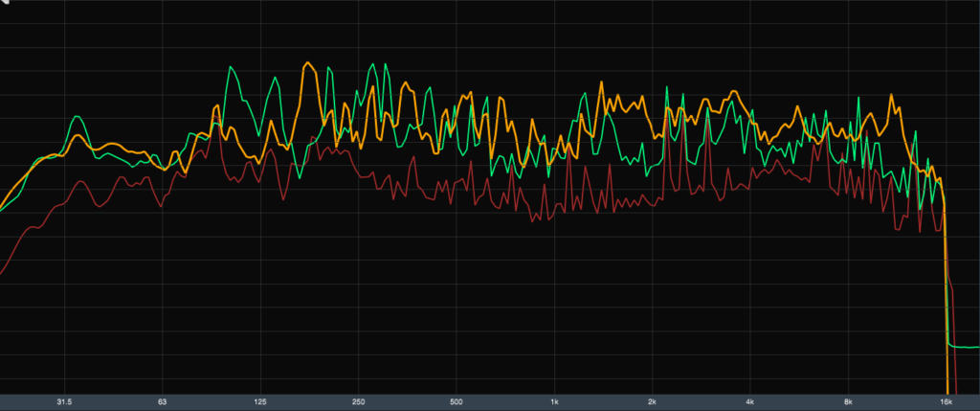Click the white arrow marker in top-left corner
The width and height of the screenshot is (980, 411).
tap(6, 5)
